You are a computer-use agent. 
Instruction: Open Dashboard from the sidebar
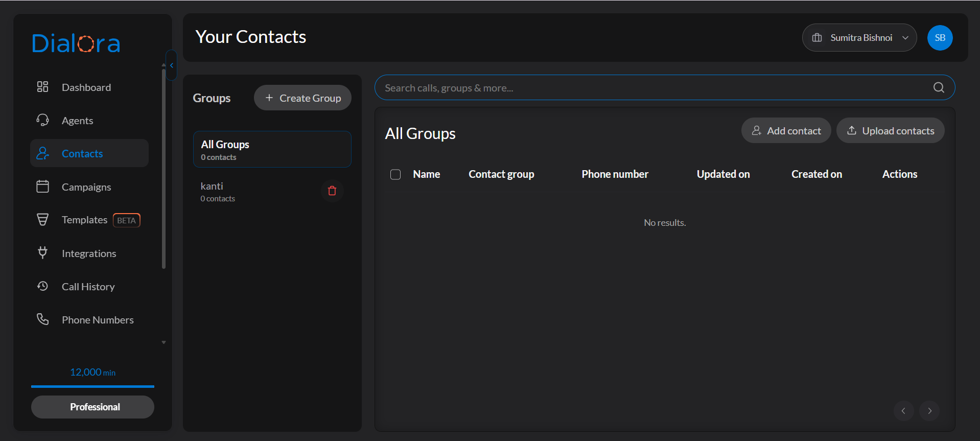(x=86, y=87)
